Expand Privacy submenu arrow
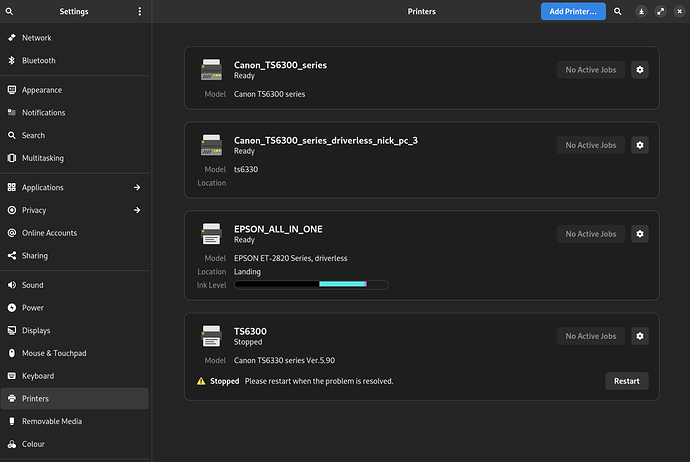690x462 pixels. click(x=137, y=210)
